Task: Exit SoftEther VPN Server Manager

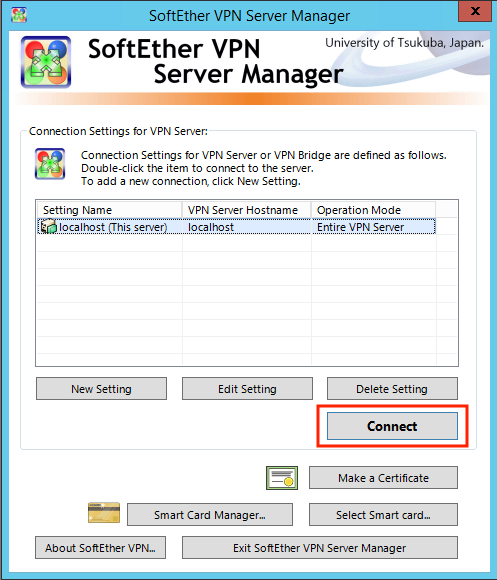Action: (x=320, y=547)
